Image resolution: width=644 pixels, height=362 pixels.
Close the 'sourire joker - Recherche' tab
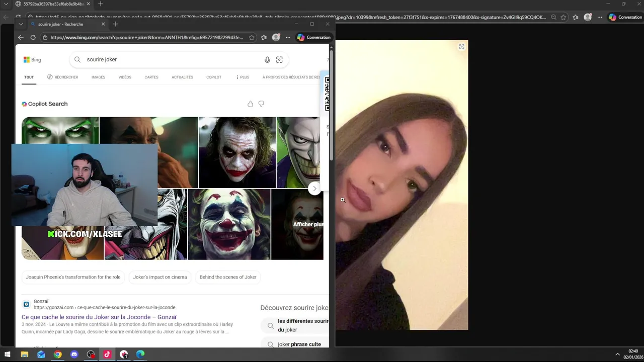103,24
